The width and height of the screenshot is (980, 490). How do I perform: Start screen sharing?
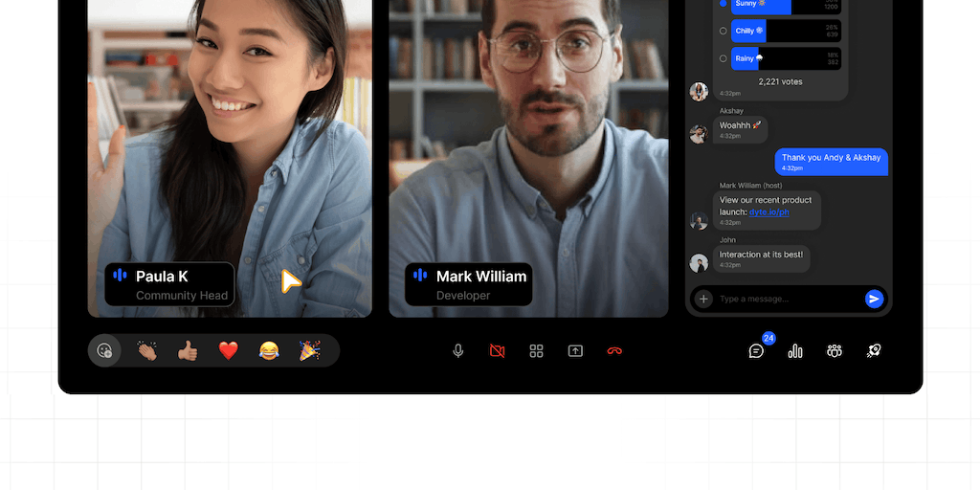pyautogui.click(x=575, y=351)
